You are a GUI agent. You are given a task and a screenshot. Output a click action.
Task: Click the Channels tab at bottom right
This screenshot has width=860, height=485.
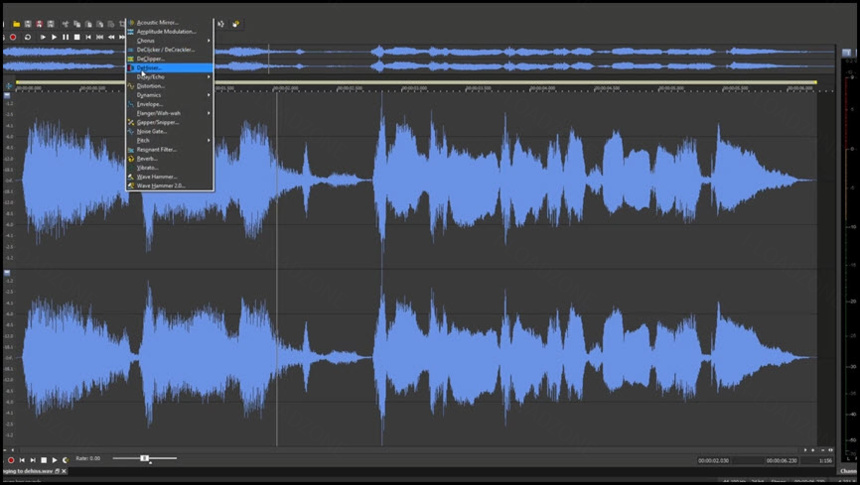click(850, 471)
